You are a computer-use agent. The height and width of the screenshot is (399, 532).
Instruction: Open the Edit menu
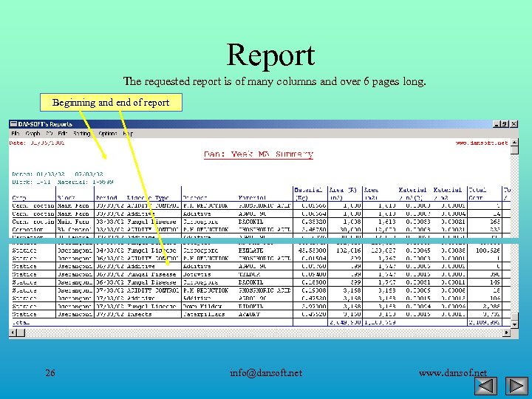[62, 133]
